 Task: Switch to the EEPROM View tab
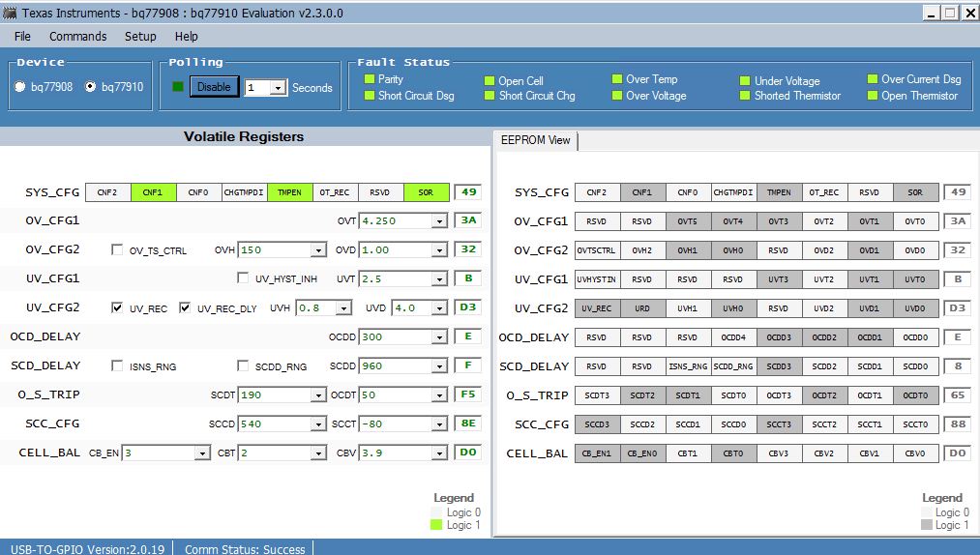click(536, 140)
